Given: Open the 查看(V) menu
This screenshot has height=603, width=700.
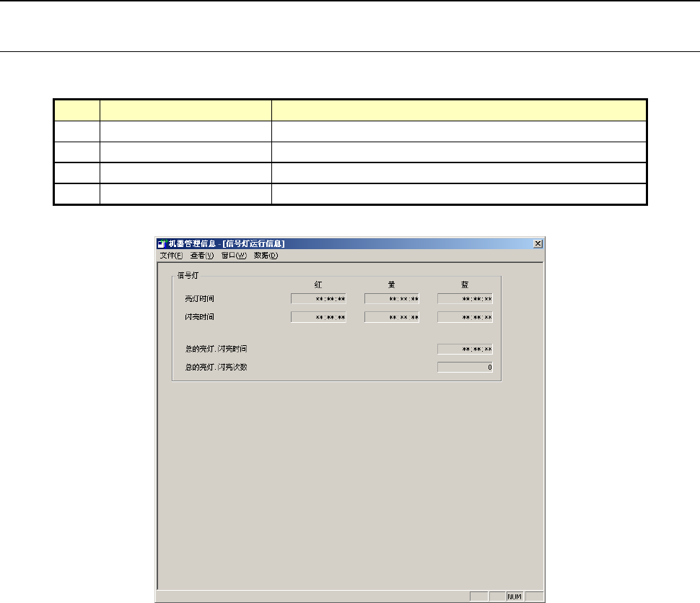Looking at the screenshot, I should [x=202, y=256].
